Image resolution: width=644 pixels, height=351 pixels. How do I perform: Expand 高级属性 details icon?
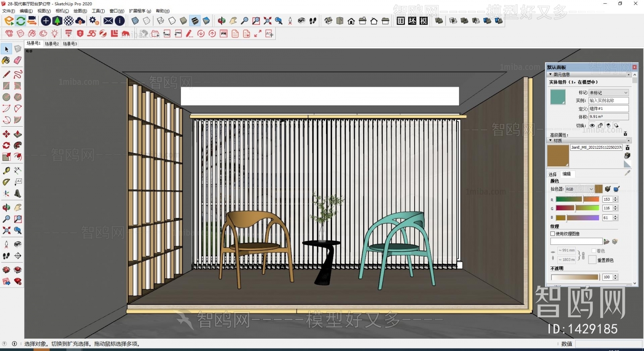click(x=625, y=133)
